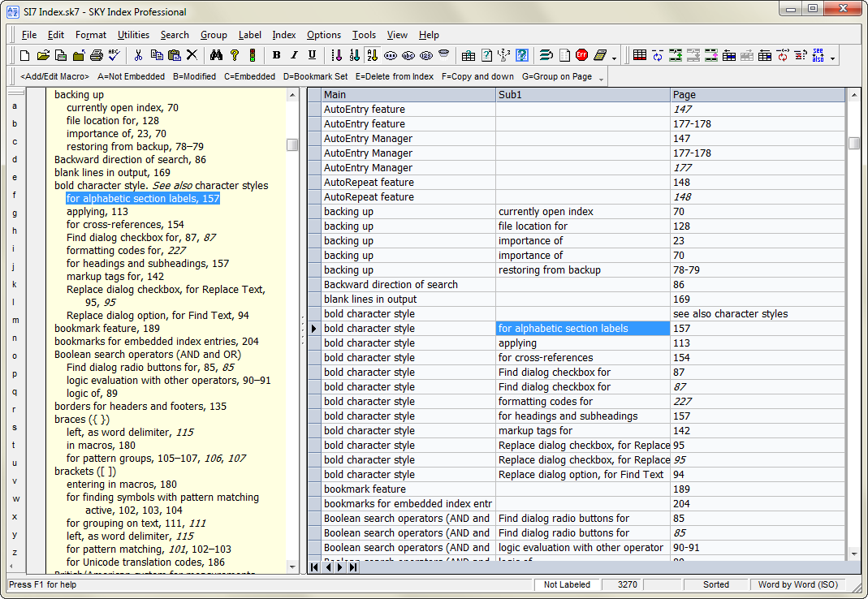Open Find with the binoculars icon
Image resolution: width=868 pixels, height=599 pixels.
(x=217, y=55)
